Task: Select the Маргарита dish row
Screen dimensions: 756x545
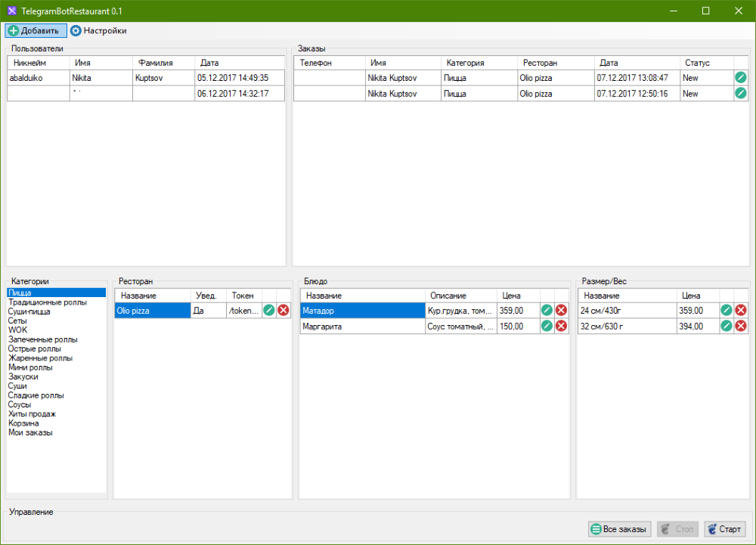Action: tap(363, 327)
